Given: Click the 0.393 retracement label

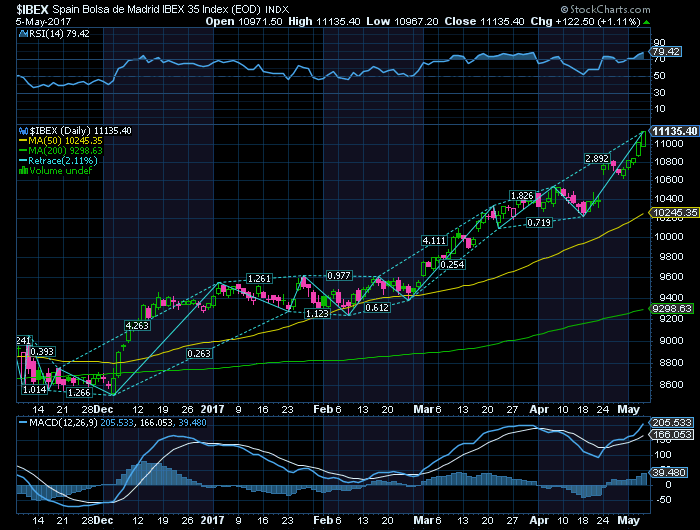Looking at the screenshot, I should (x=42, y=351).
